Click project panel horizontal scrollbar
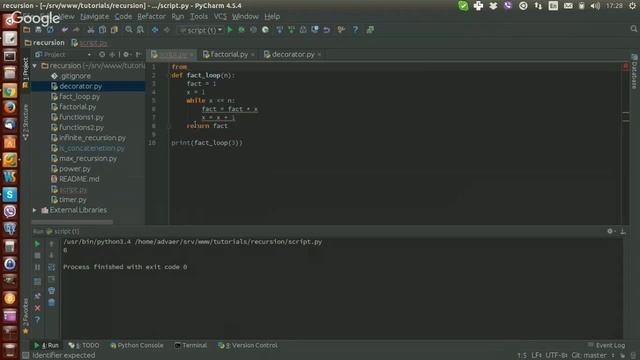Viewport: 640px width, 360px height. click(72, 222)
